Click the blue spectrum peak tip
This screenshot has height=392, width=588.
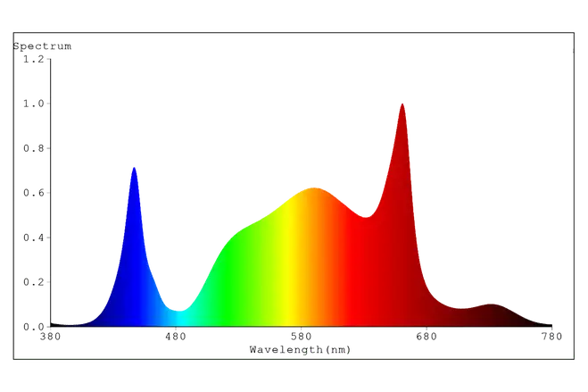point(134,168)
